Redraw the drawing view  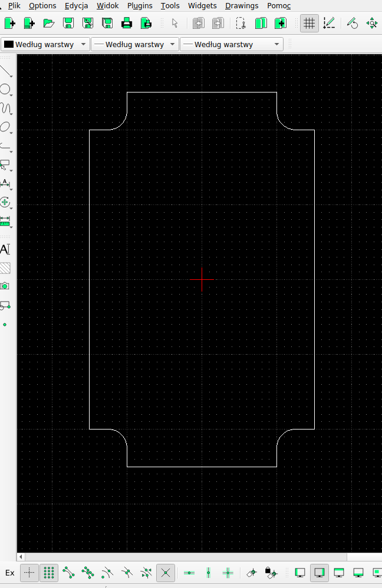[353, 23]
